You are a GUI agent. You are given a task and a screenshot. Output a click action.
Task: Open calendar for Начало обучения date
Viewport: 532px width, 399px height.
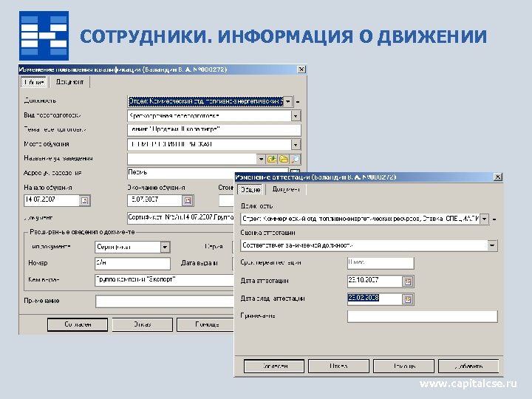click(x=84, y=200)
